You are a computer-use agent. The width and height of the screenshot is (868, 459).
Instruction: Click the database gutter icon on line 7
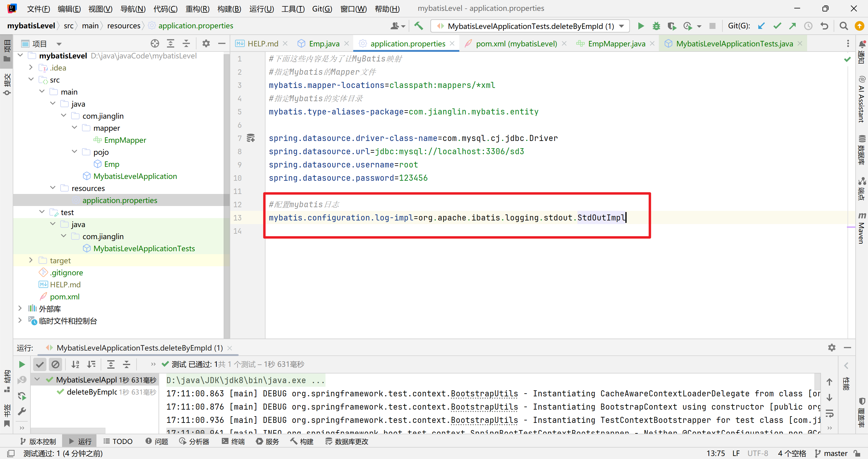click(251, 138)
